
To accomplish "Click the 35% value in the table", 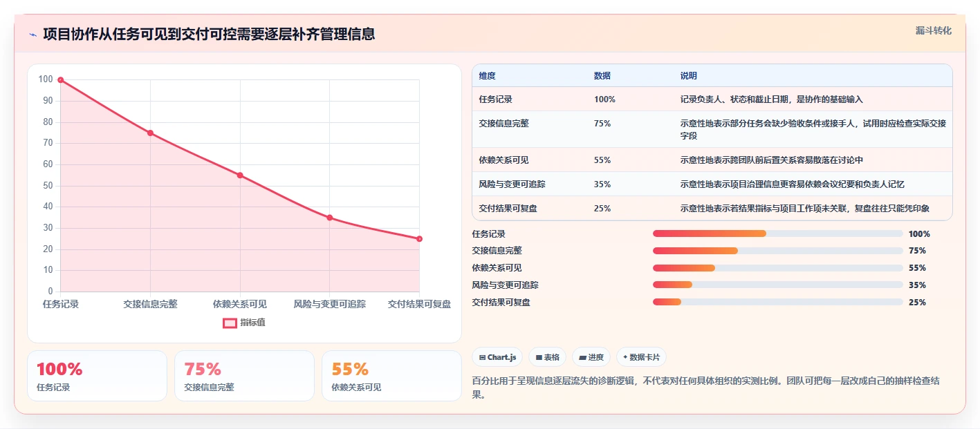I will click(x=602, y=184).
